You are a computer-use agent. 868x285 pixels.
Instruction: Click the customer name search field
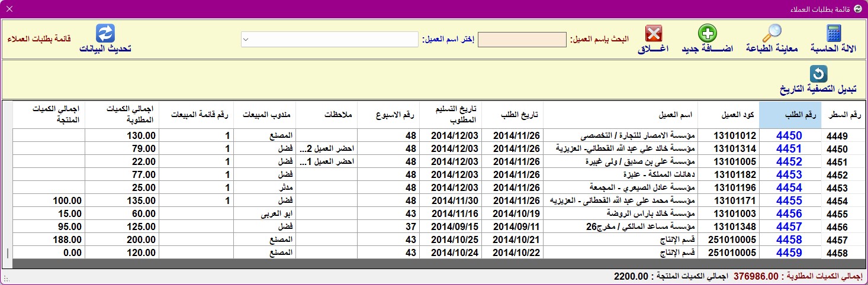(522, 39)
